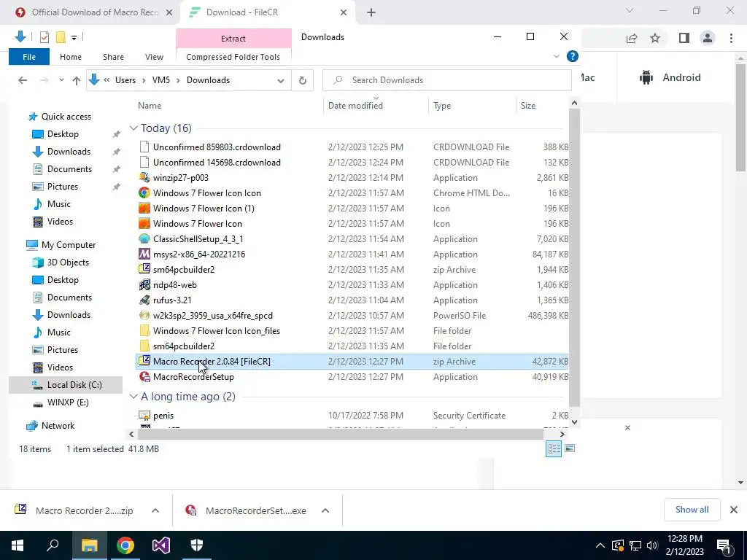Select msys2-x86_64-20221216 installer icon
Viewport: 747px width, 560px height.
[144, 254]
